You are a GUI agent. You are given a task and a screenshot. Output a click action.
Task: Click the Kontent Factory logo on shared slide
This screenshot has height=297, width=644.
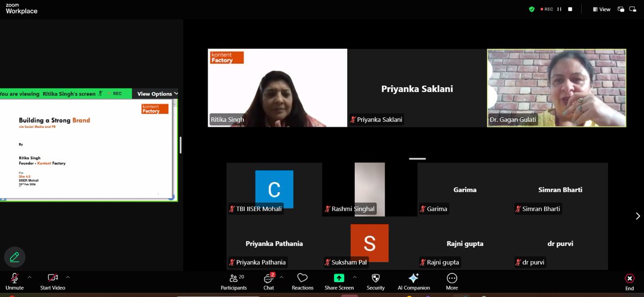(155, 109)
